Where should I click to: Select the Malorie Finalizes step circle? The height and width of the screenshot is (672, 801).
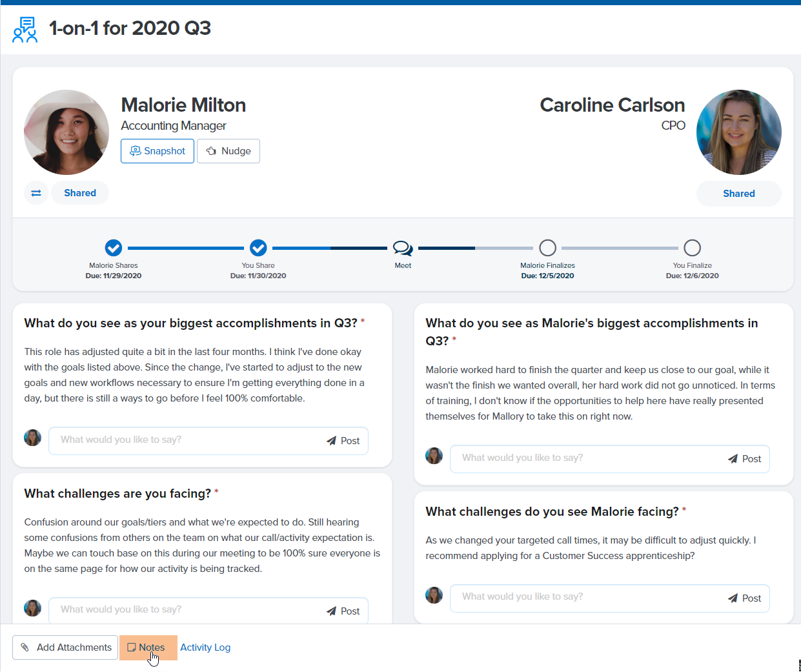(x=547, y=248)
